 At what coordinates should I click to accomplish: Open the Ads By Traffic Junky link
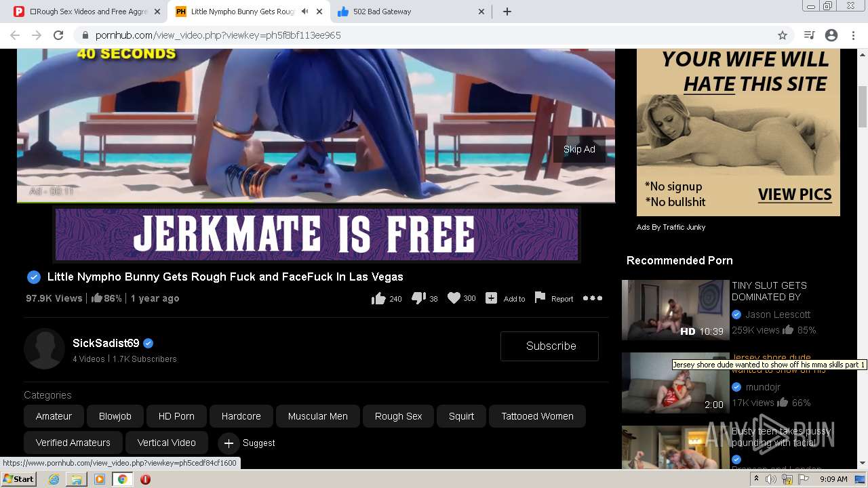[x=671, y=227]
